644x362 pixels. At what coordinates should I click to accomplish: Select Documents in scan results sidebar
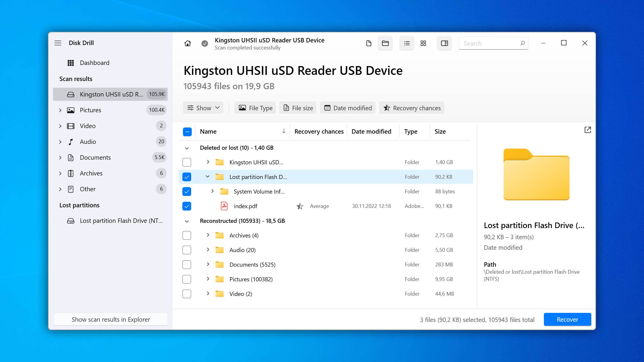click(95, 157)
